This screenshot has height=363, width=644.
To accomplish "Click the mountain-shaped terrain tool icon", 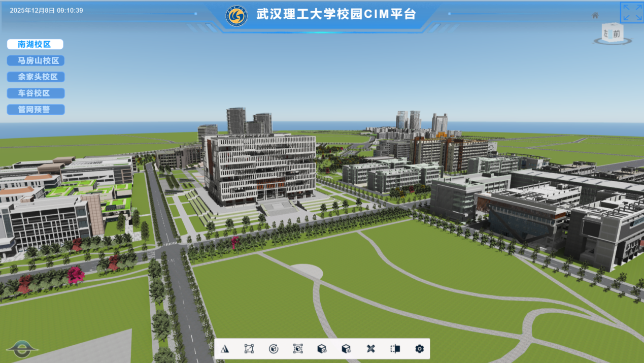I will click(x=224, y=349).
